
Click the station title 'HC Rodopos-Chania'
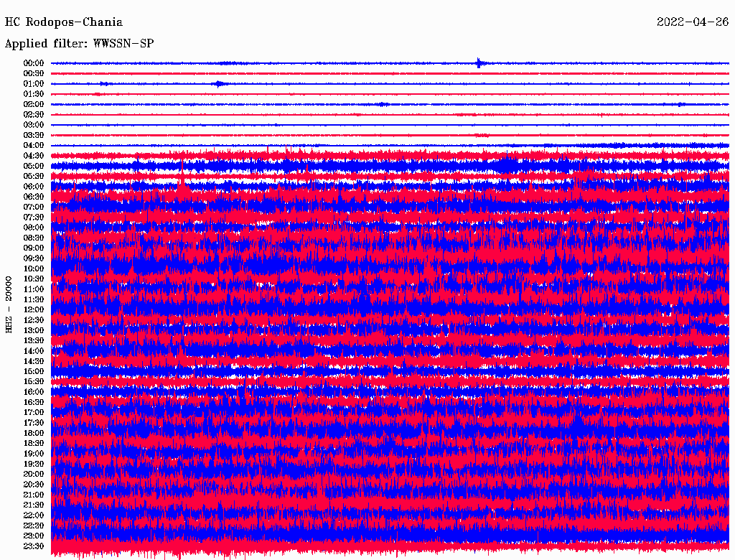click(64, 22)
